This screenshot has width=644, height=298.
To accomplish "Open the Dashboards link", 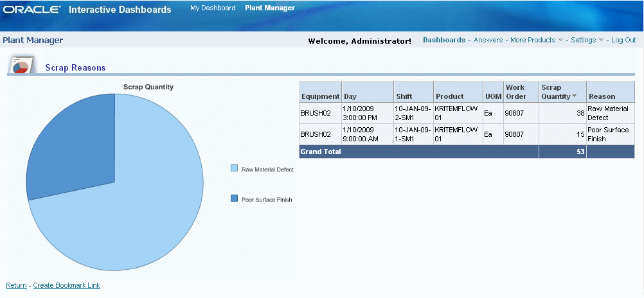I will tap(444, 40).
